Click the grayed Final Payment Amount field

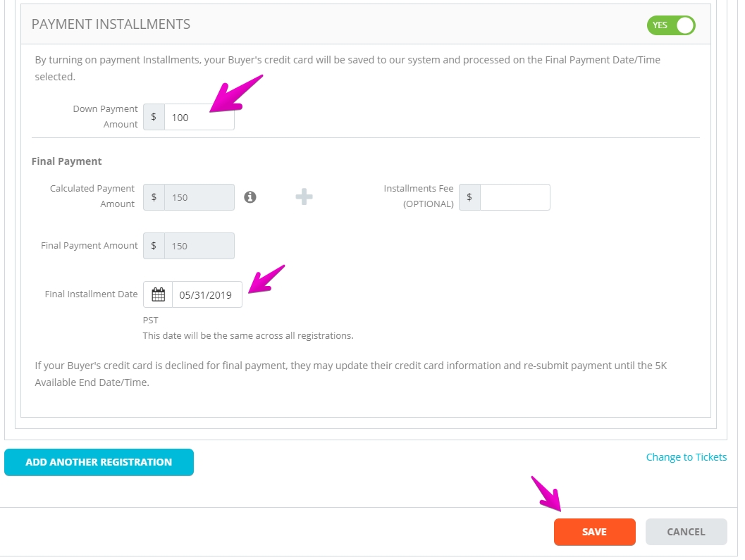pos(199,246)
